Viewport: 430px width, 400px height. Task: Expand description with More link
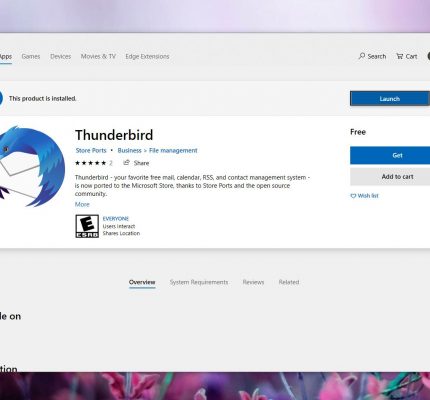coord(82,204)
